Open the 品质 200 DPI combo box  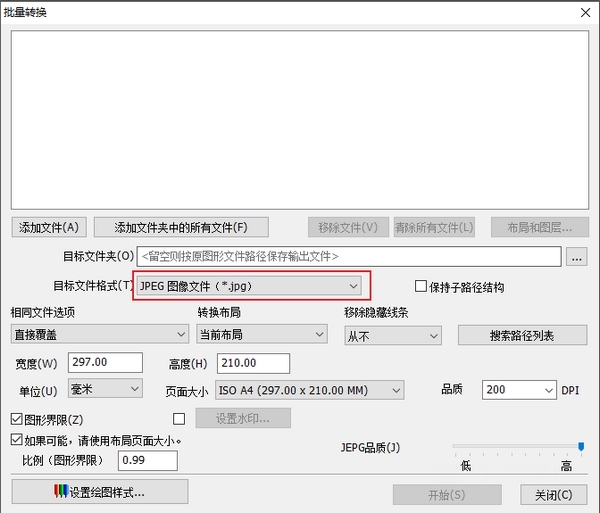pos(519,390)
